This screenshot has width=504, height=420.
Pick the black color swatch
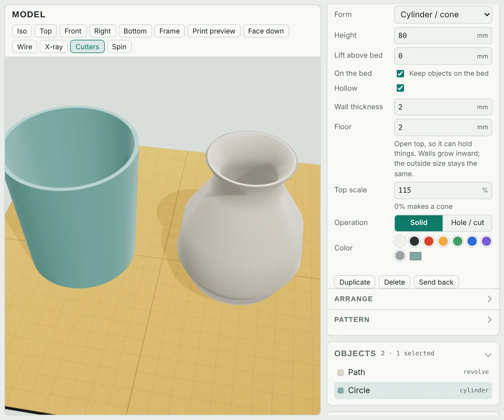[414, 241]
